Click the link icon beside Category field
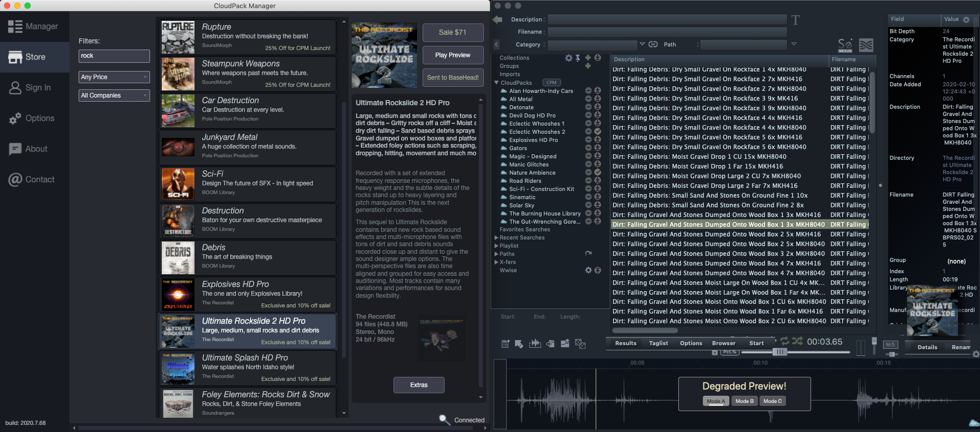Image resolution: width=980 pixels, height=432 pixels. (x=653, y=44)
